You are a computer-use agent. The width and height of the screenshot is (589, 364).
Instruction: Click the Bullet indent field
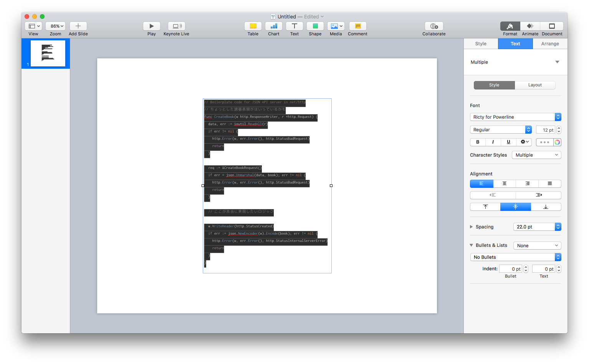tap(511, 269)
